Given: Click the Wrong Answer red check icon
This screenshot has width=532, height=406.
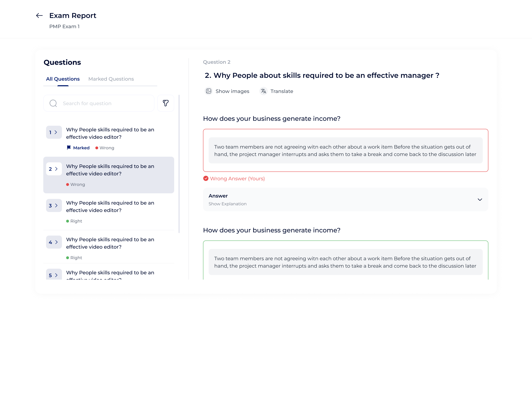Looking at the screenshot, I should [206, 178].
